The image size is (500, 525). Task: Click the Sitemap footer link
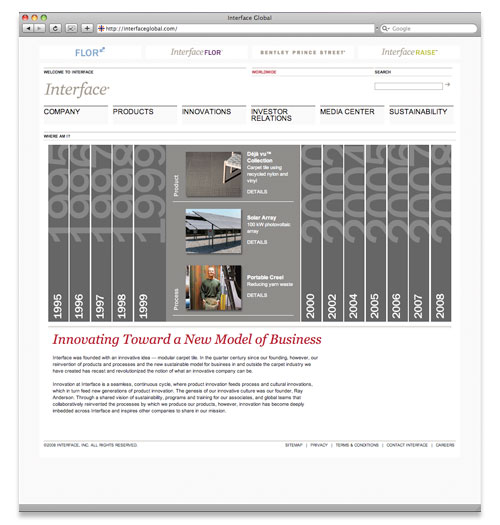[x=293, y=445]
